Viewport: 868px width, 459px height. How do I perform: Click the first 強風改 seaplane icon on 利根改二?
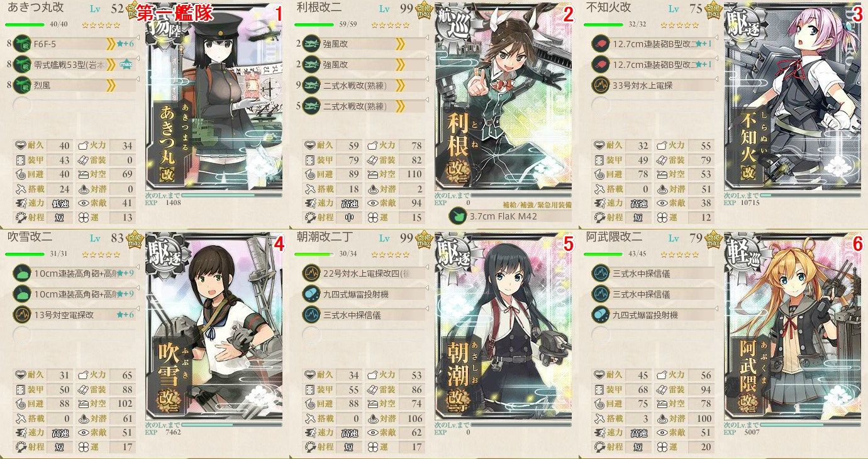pyautogui.click(x=310, y=43)
